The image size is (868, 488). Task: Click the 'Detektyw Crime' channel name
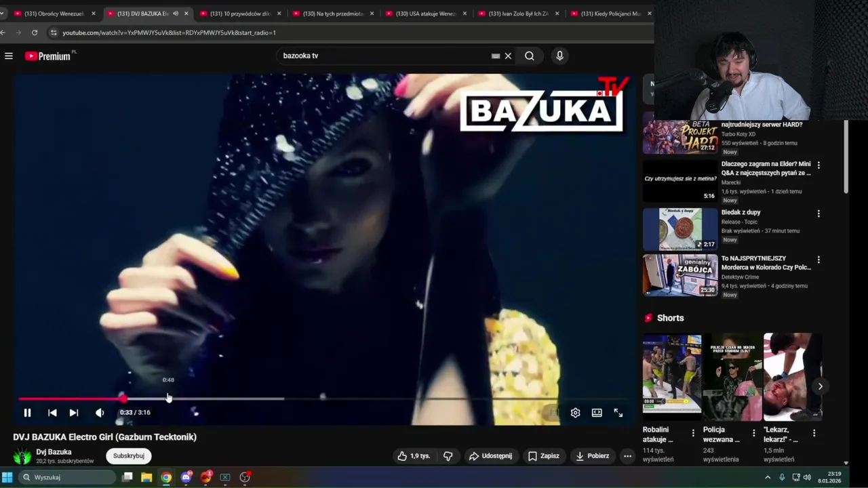(742, 277)
